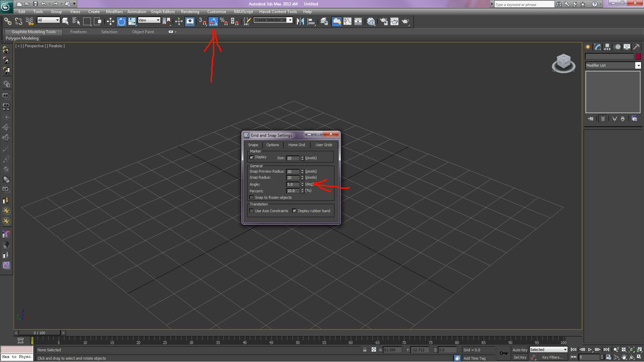Open key mode Selected dropdown
This screenshot has height=362, width=644.
(x=548, y=349)
